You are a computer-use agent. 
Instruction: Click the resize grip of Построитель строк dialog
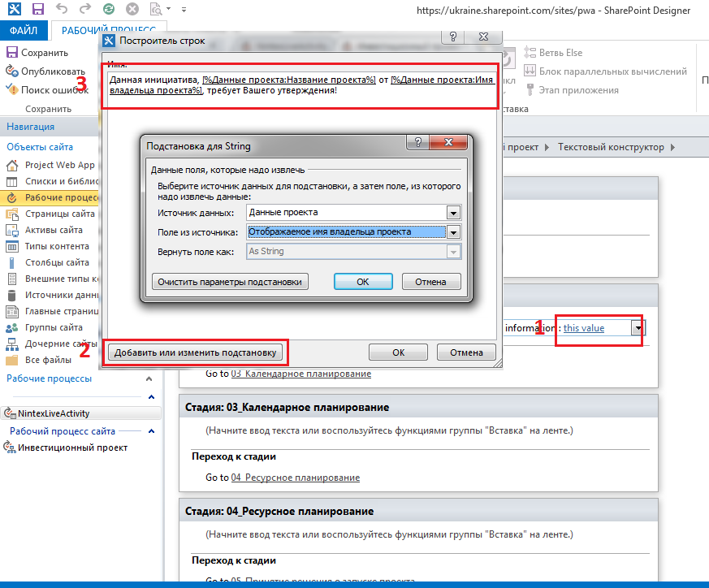(497, 364)
